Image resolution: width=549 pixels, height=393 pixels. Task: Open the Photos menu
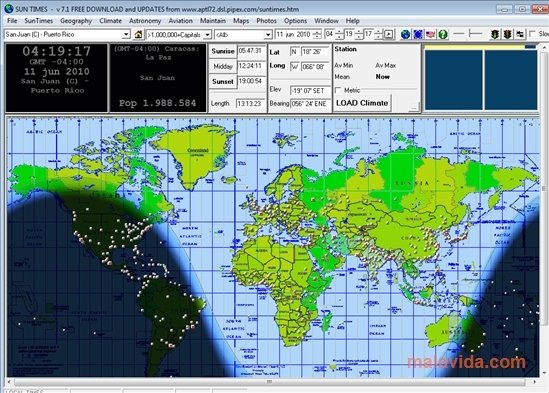coord(266,21)
